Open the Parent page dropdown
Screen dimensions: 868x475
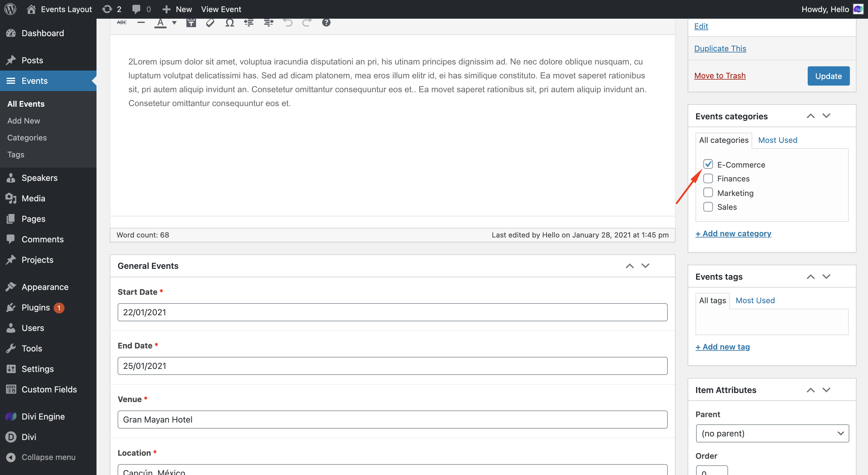(x=772, y=433)
